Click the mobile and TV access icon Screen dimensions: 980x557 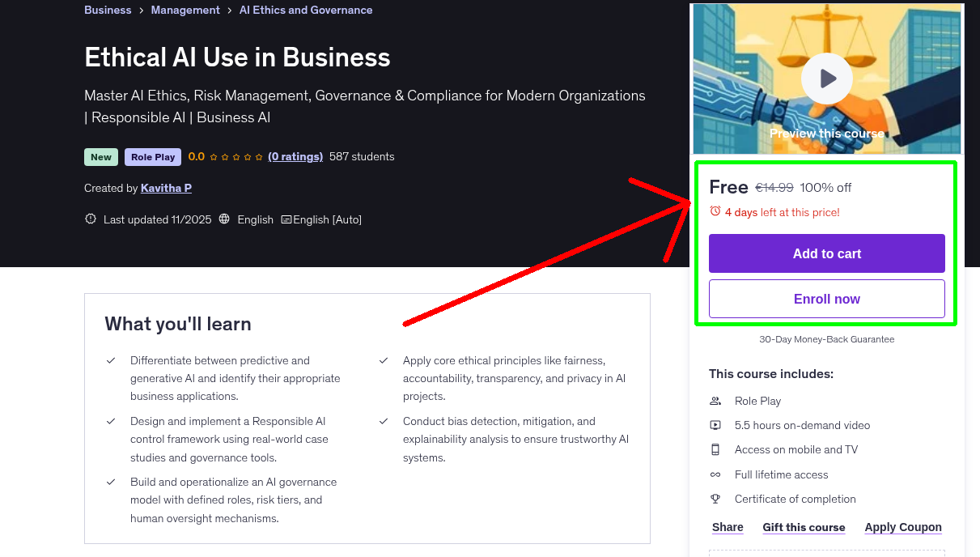[x=715, y=449]
